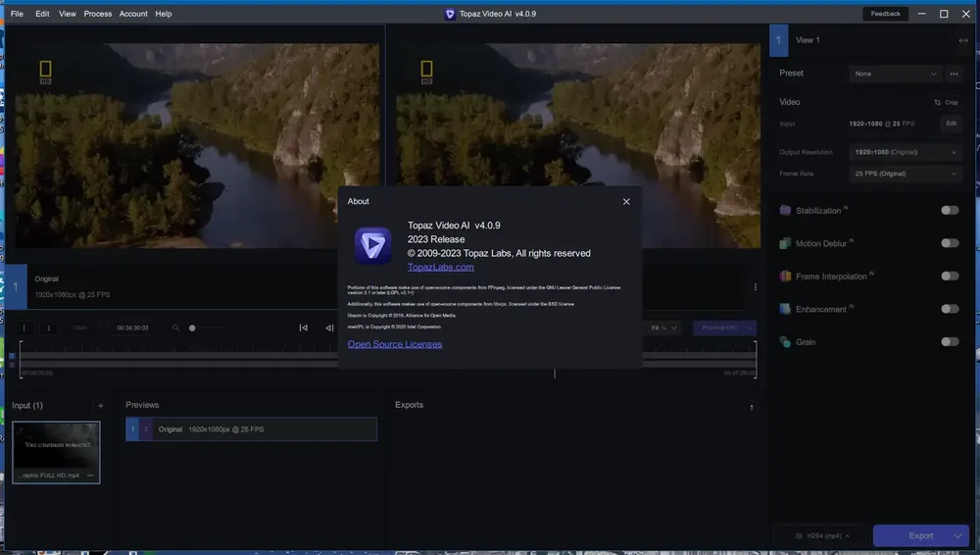Step back one frame
This screenshot has width=980, height=555.
point(329,328)
